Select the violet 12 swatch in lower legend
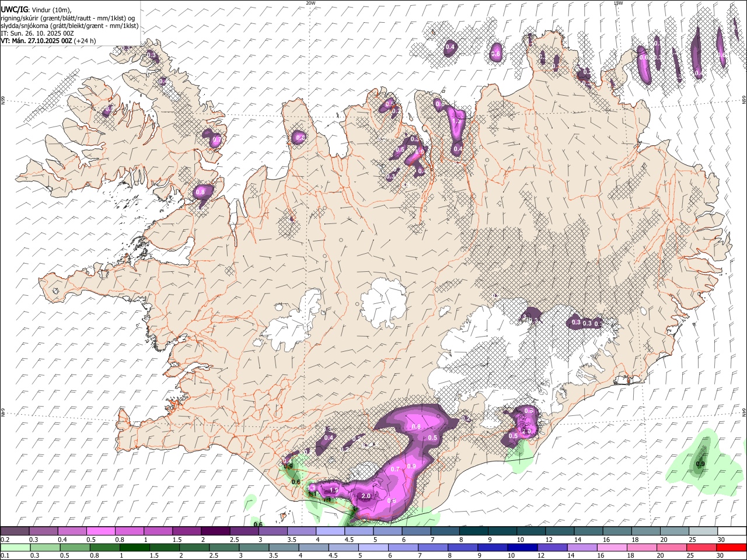Viewport: 747px width, 560px height. [552, 547]
